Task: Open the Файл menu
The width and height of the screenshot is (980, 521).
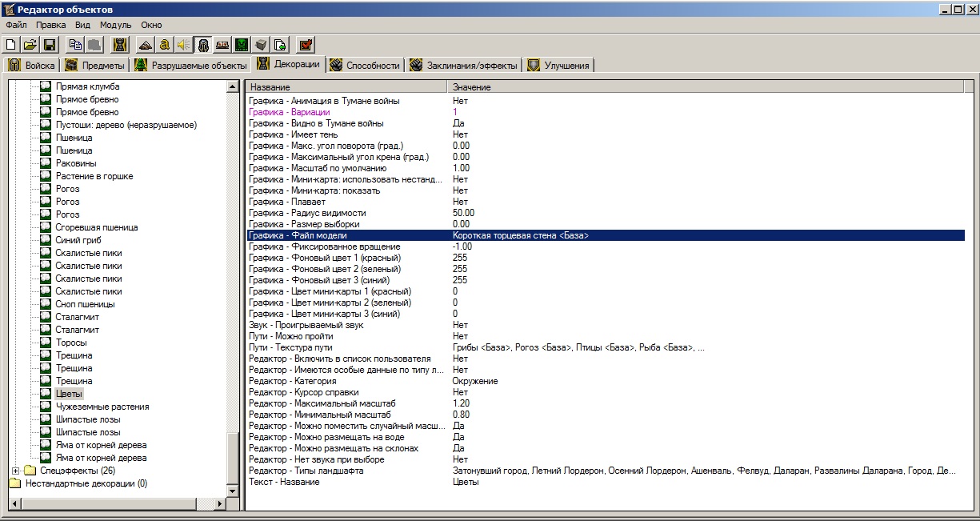Action: pos(16,25)
